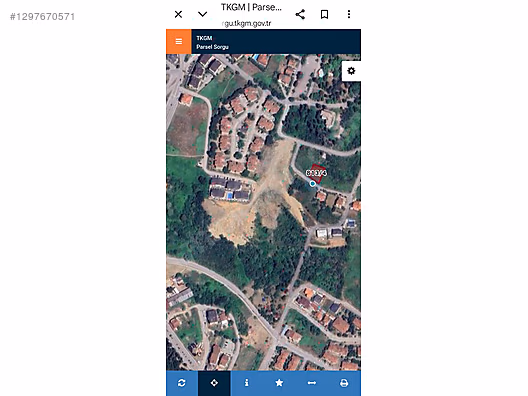
Task: Open map settings gear icon
Action: (351, 71)
